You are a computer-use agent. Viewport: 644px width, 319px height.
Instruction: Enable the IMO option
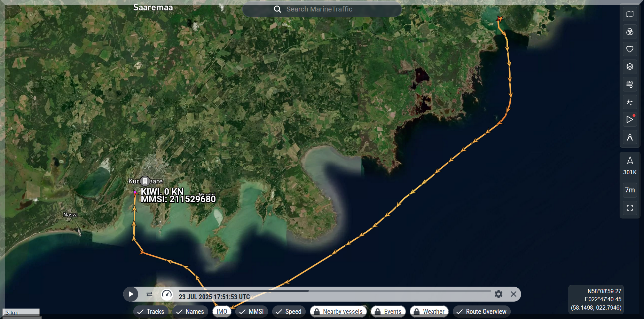(x=222, y=311)
